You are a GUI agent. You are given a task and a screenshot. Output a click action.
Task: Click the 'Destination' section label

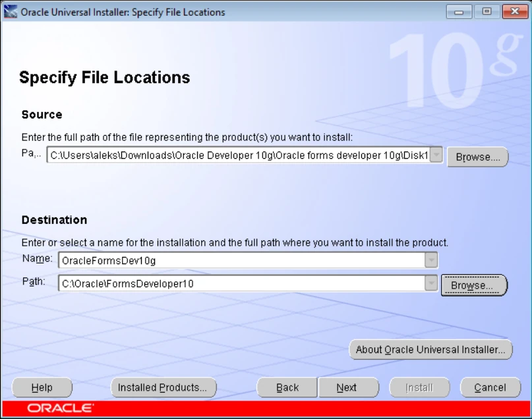pyautogui.click(x=54, y=220)
